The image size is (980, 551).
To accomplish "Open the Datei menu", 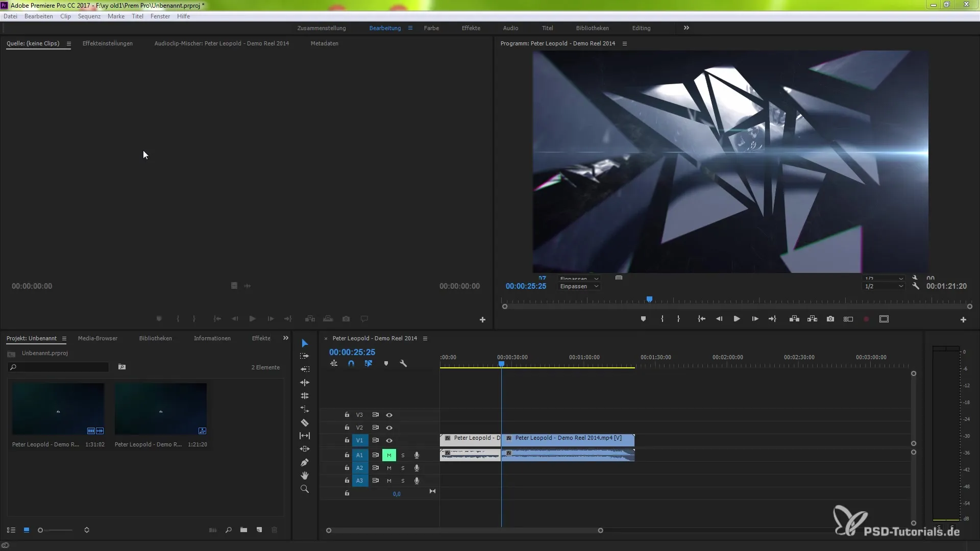I will (10, 16).
